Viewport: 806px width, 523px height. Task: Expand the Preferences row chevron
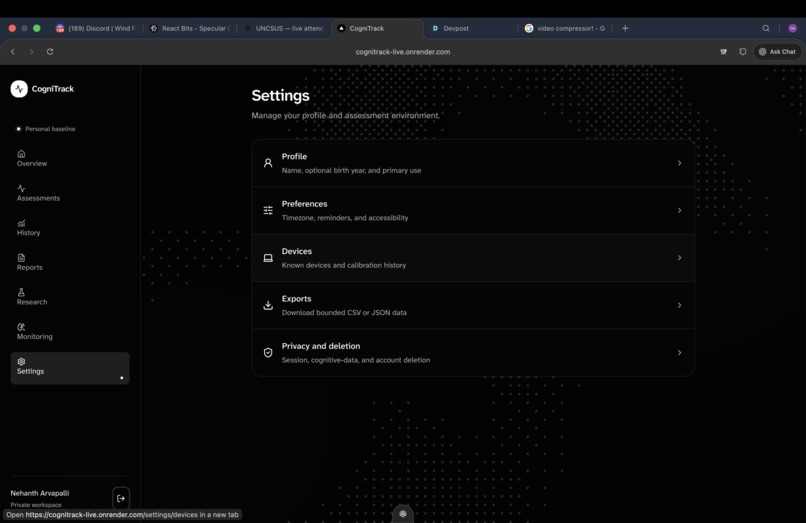(x=680, y=210)
